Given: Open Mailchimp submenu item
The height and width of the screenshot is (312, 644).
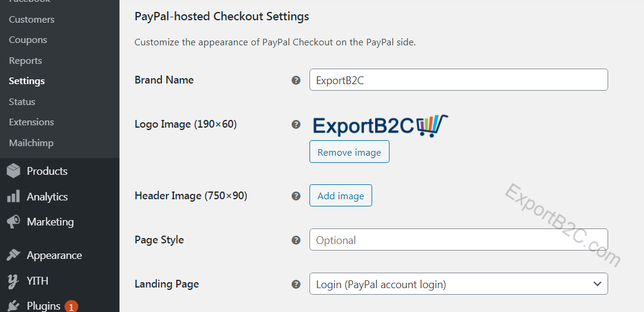Looking at the screenshot, I should pyautogui.click(x=31, y=143).
